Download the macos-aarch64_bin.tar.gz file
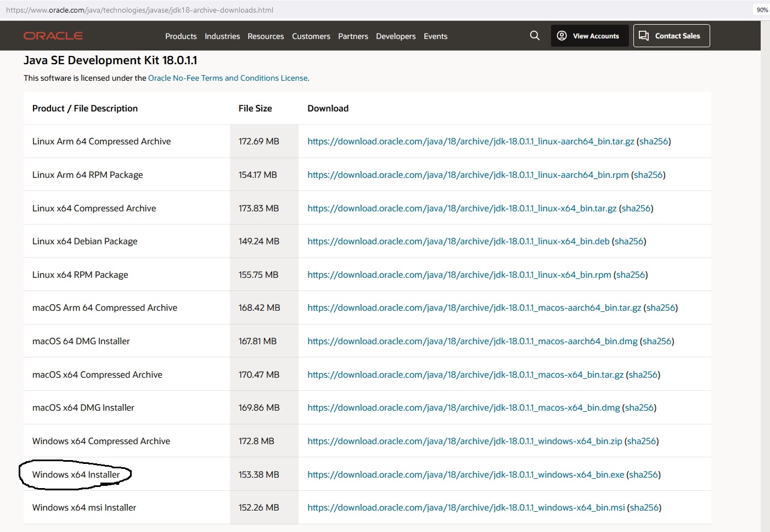 click(x=474, y=308)
